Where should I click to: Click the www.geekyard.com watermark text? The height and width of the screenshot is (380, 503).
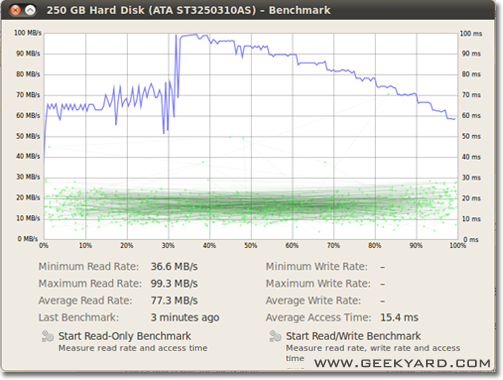402,363
